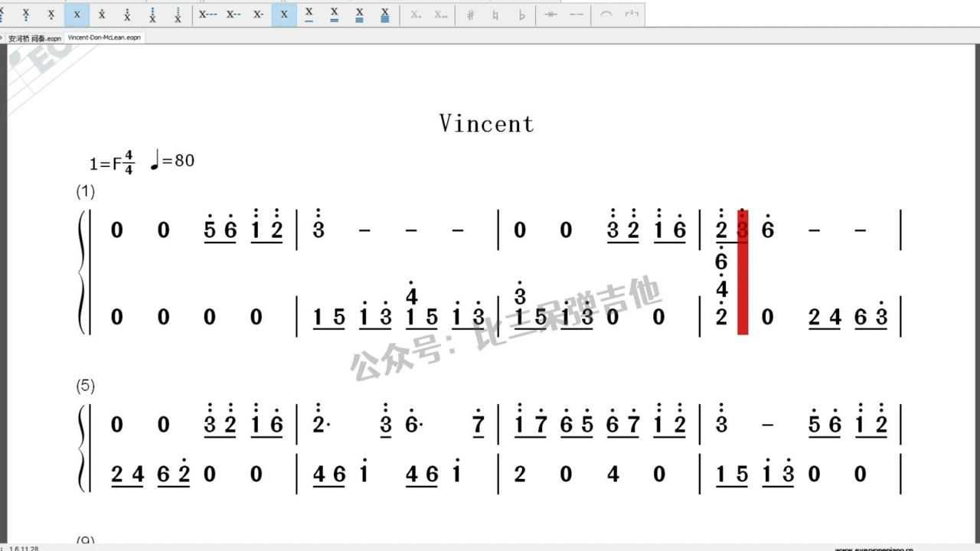980x551 pixels.
Task: Choose the dotted half note X-- icon
Action: pos(234,15)
